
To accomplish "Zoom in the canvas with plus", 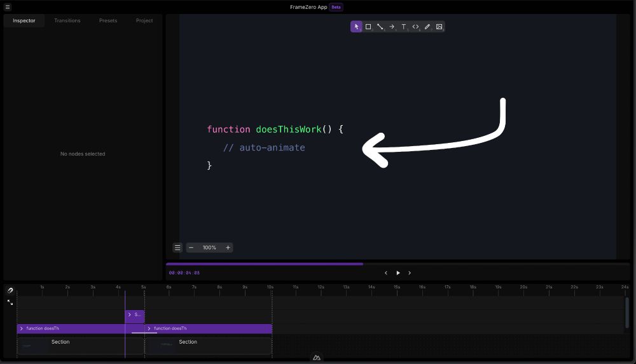I will [228, 248].
